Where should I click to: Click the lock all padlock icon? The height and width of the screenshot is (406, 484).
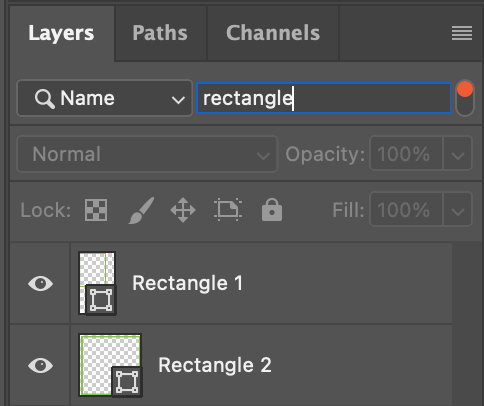pos(272,210)
